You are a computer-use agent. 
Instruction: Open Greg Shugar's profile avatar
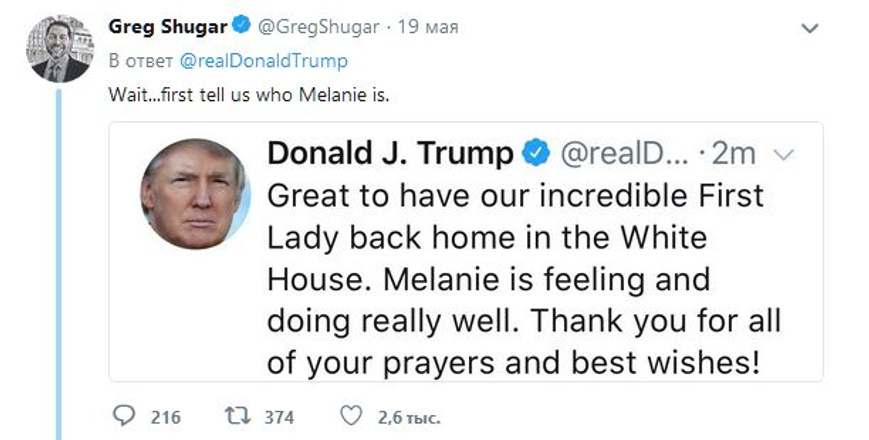60,49
